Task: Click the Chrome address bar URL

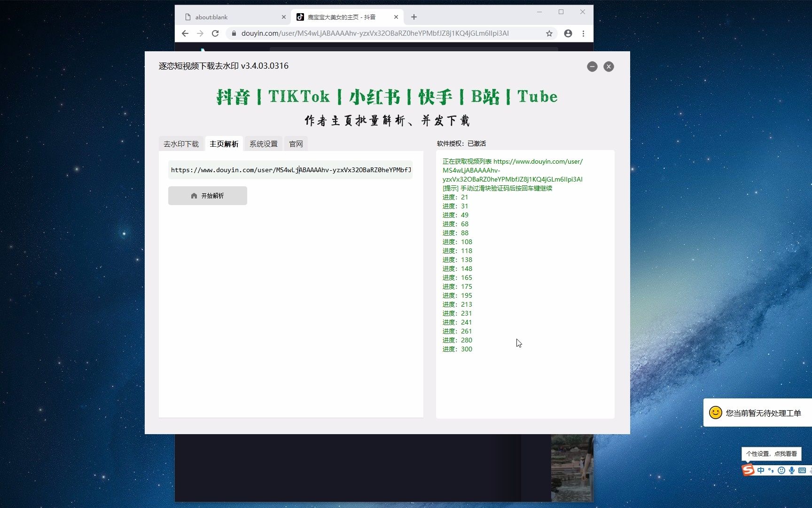Action: tap(375, 33)
